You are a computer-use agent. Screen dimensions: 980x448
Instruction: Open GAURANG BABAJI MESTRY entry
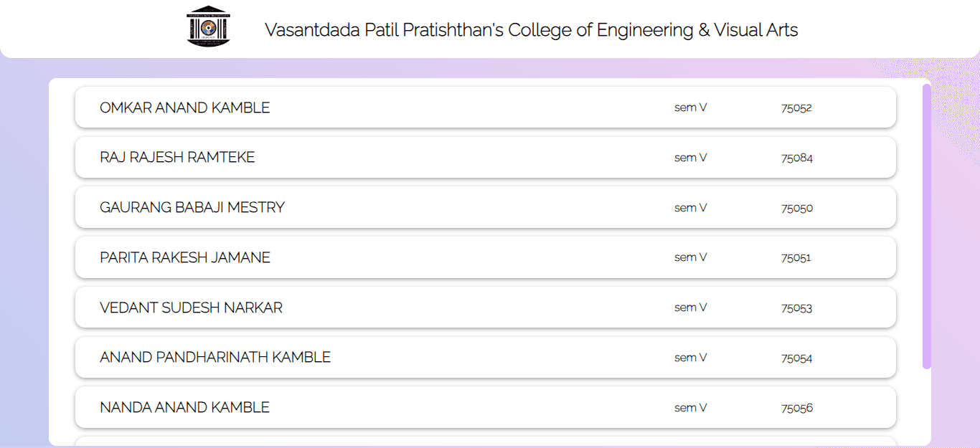click(192, 208)
